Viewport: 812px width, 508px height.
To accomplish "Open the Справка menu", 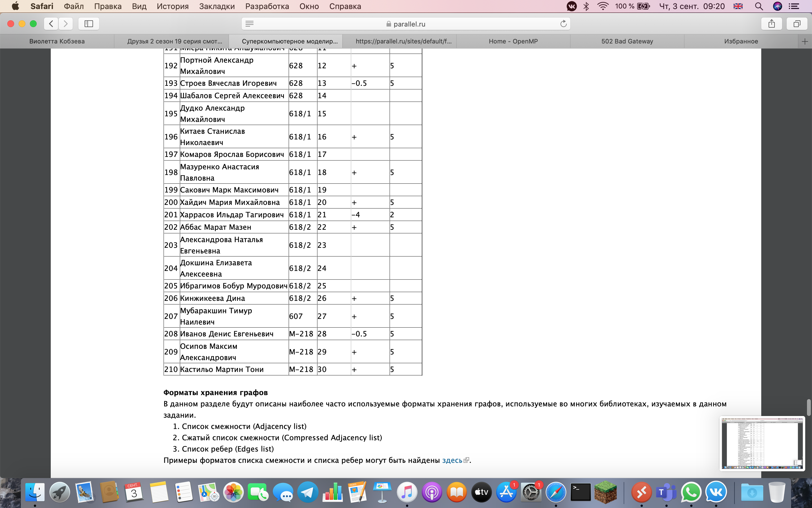I will (x=345, y=6).
